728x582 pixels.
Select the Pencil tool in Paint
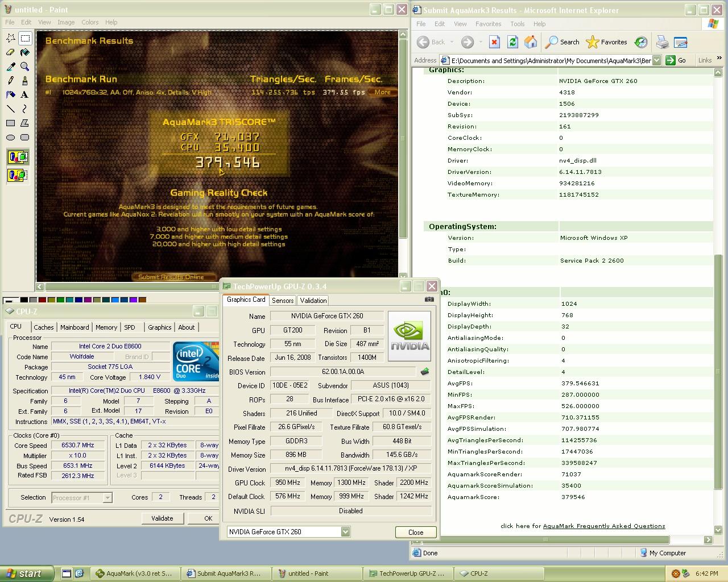[x=11, y=81]
